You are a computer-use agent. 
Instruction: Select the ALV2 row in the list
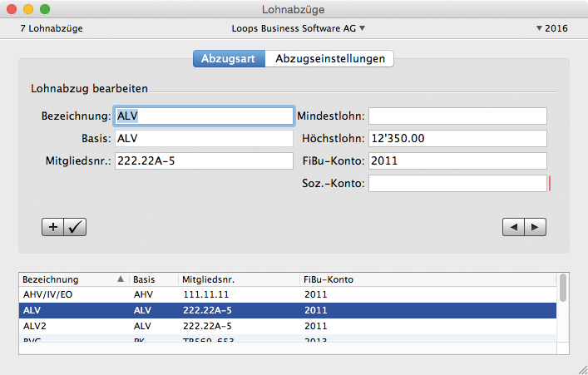point(288,326)
